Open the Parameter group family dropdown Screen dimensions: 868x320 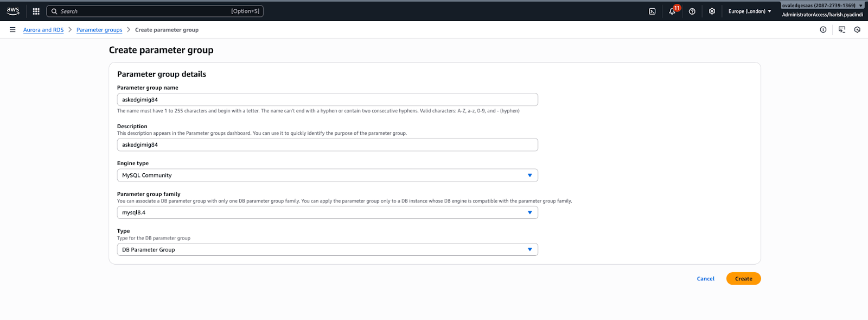[x=327, y=212]
